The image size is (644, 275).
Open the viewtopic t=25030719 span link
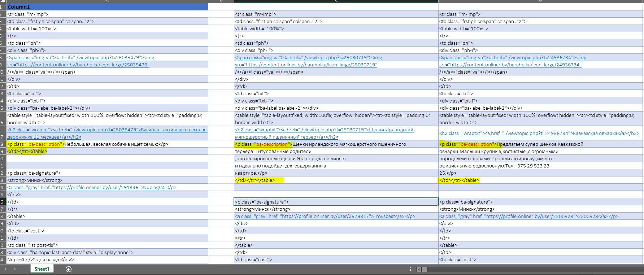click(309, 57)
